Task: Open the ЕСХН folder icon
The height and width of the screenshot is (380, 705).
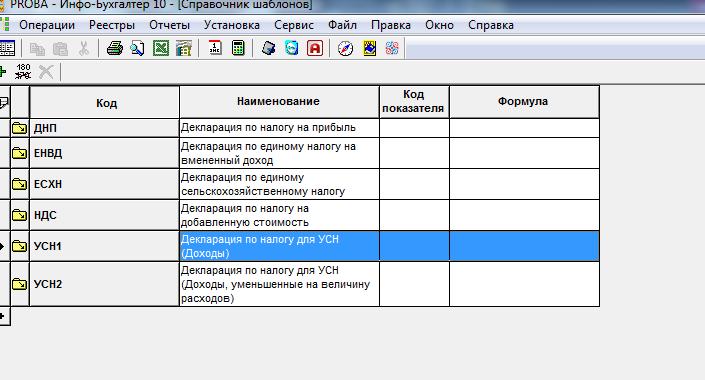Action: (x=19, y=184)
